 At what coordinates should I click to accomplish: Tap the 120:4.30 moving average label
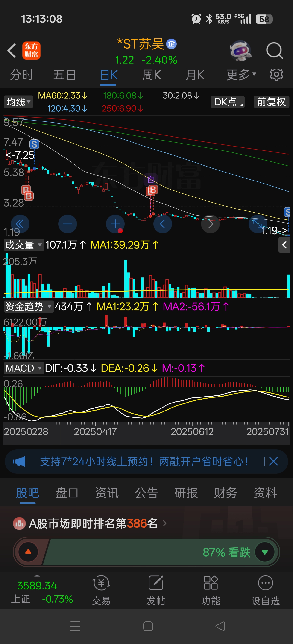67,109
